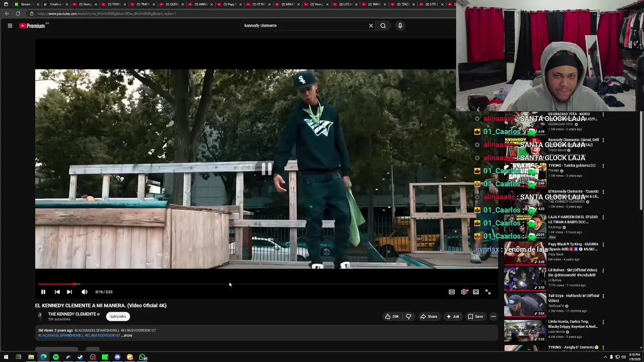Switch to the 'Create a' browser tab

point(55,4)
